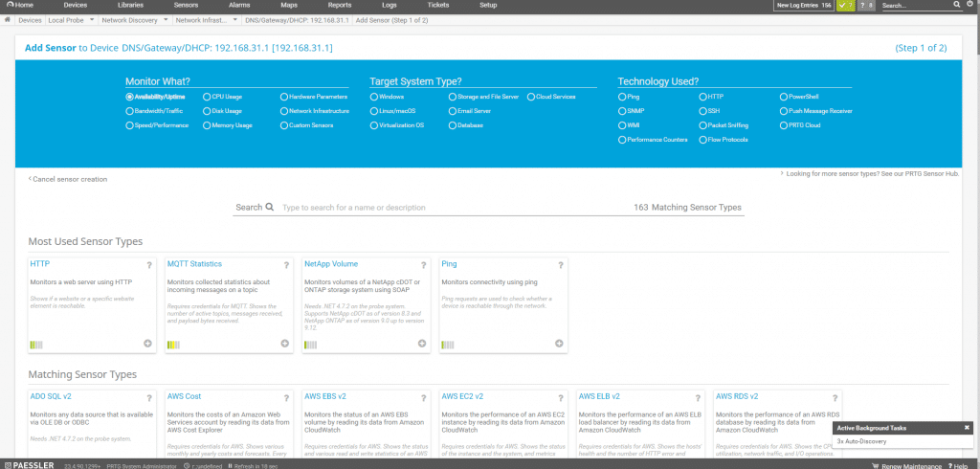Screen dimensions: 980x469
Task: Select the PowerShell technology radio button
Action: (x=784, y=97)
